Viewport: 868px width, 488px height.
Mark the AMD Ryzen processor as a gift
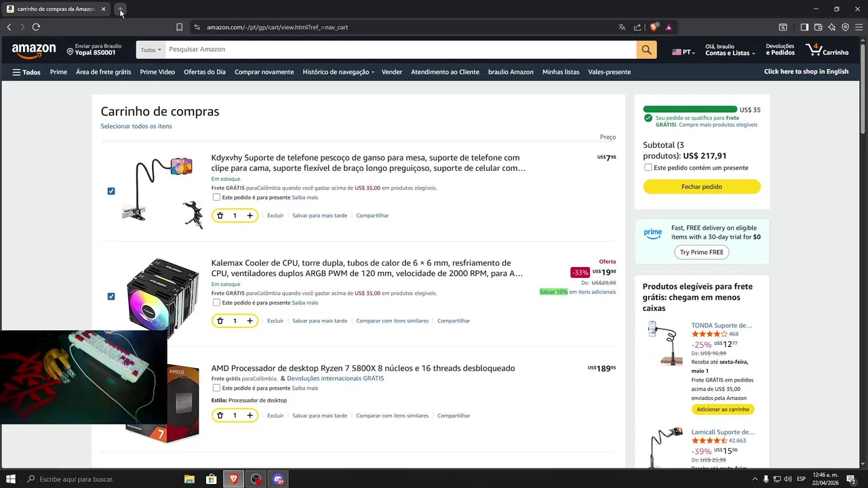(216, 388)
